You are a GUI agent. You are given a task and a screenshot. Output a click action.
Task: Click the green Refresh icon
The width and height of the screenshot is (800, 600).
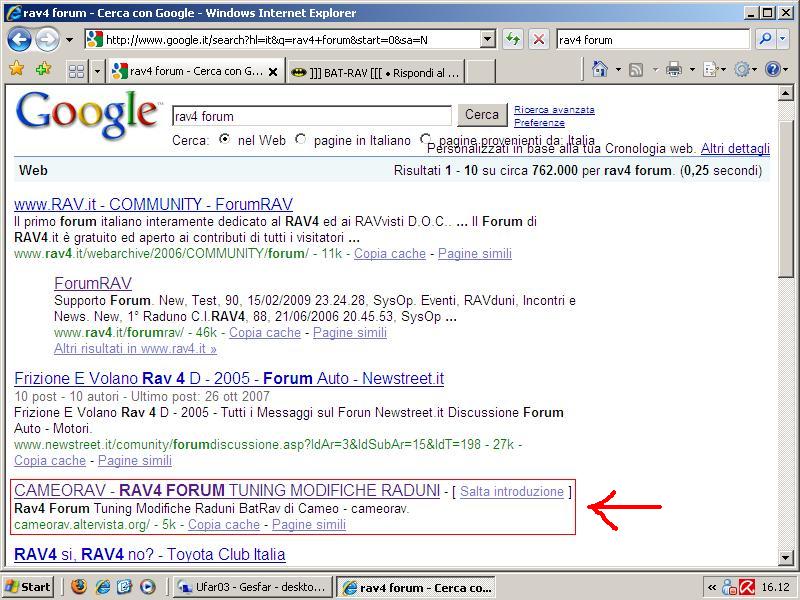(510, 38)
